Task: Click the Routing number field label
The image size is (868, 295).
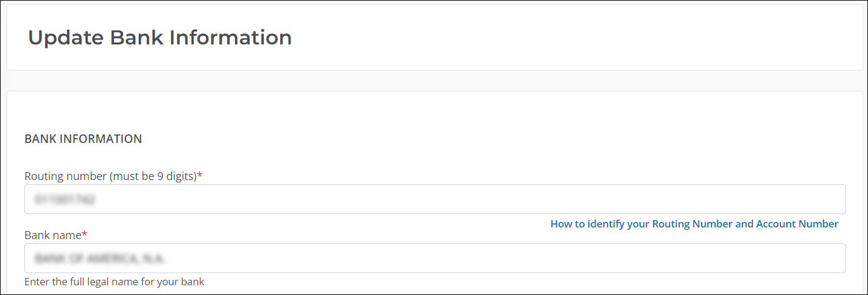Action: (110, 176)
